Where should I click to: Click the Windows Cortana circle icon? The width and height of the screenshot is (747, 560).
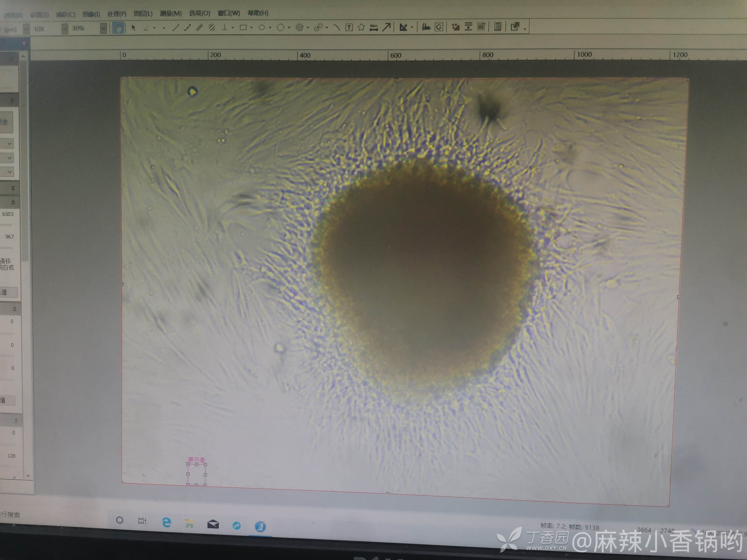tap(120, 520)
